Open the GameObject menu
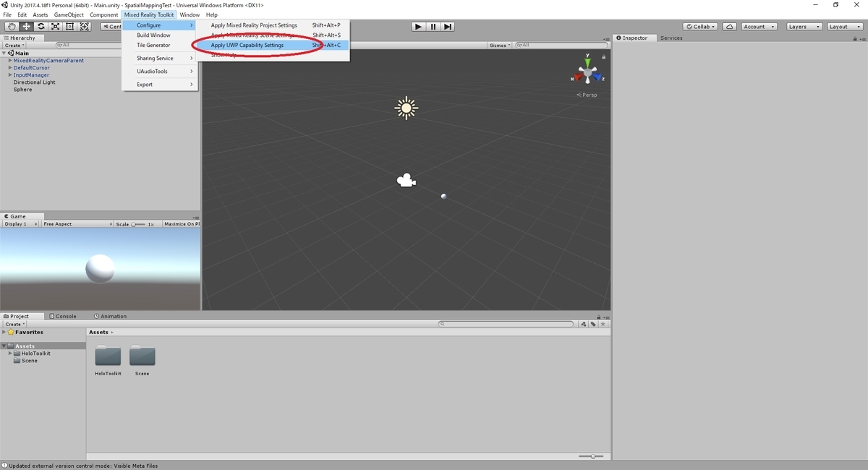 69,14
